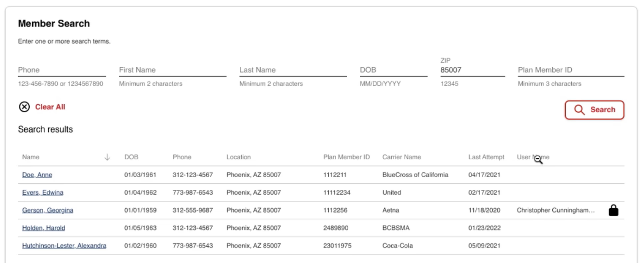Click the magnifying glass in Search button
644x263 pixels.
[x=579, y=110]
